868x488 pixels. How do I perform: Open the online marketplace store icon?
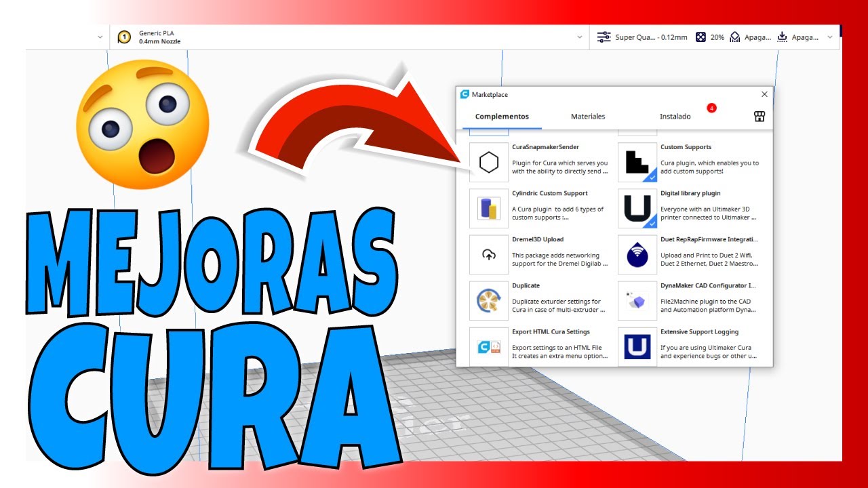pos(759,117)
